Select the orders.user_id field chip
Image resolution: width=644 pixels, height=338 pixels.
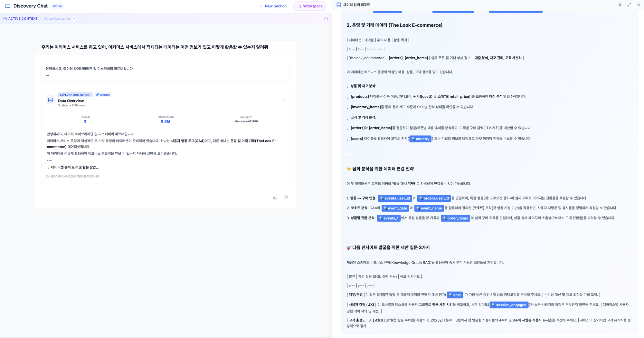(x=434, y=198)
